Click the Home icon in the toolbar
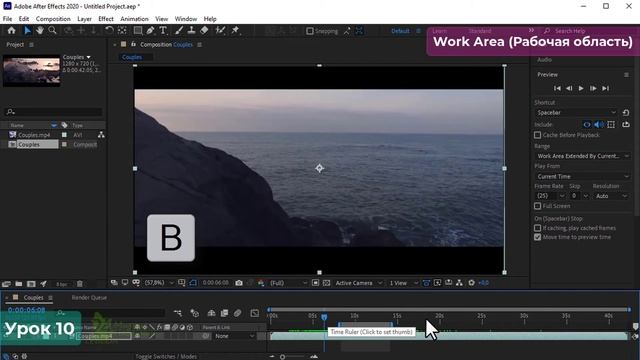This screenshot has height=360, width=640. pyautogui.click(x=11, y=31)
